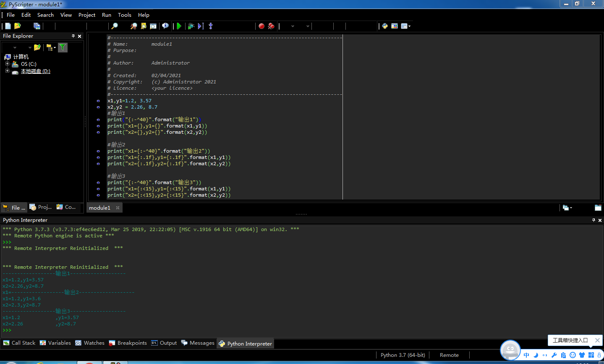Image resolution: width=604 pixels, height=364 pixels.
Task: Clear all breakpoints icon
Action: click(x=271, y=26)
